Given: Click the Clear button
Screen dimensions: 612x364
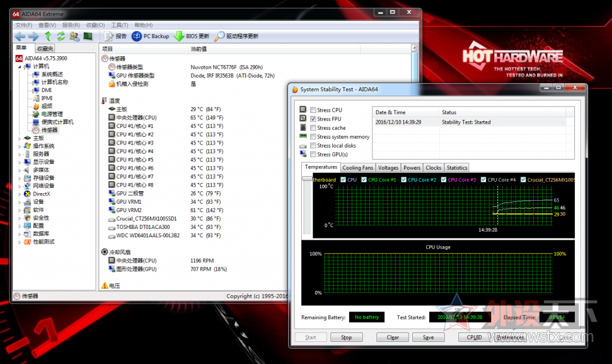Looking at the screenshot, I should [393, 338].
